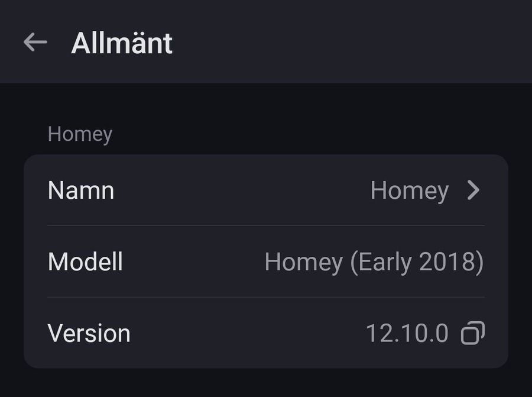The width and height of the screenshot is (532, 397).
Task: Open the Namn row to rename Homey
Action: coord(266,191)
